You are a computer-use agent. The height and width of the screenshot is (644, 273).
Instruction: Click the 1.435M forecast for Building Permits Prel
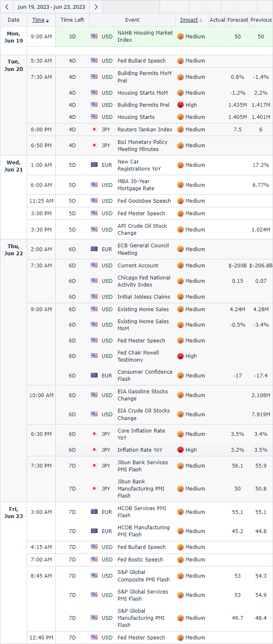point(238,105)
